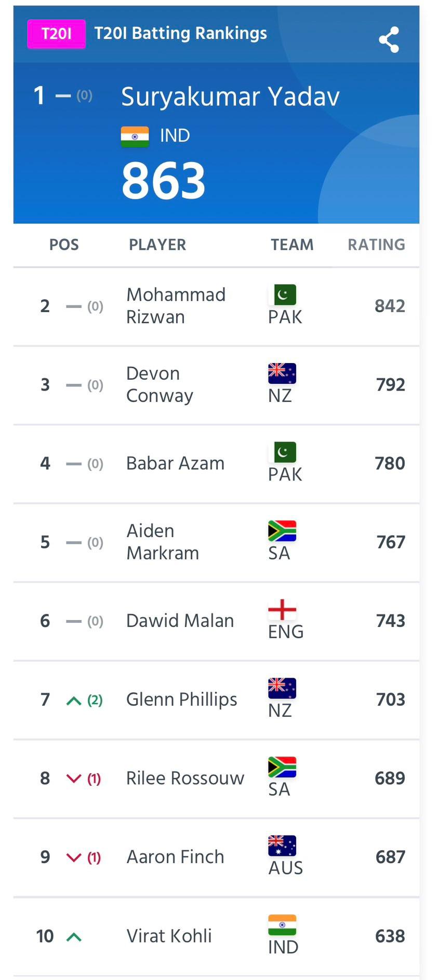
Task: Select the Australia flag beside Aaron Finch
Action: tap(282, 845)
